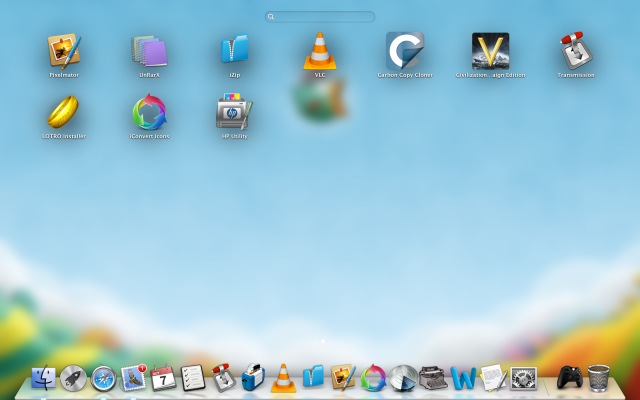Click Pixelmator icon in the Dock

tap(343, 377)
